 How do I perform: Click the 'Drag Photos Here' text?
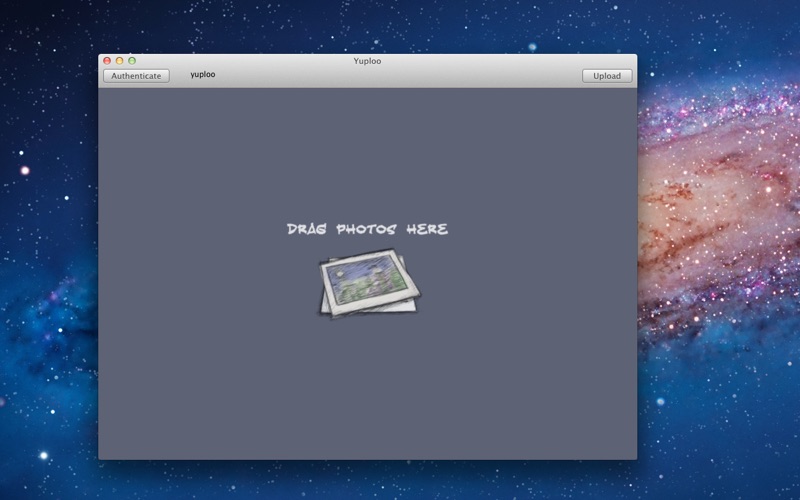pyautogui.click(x=367, y=229)
